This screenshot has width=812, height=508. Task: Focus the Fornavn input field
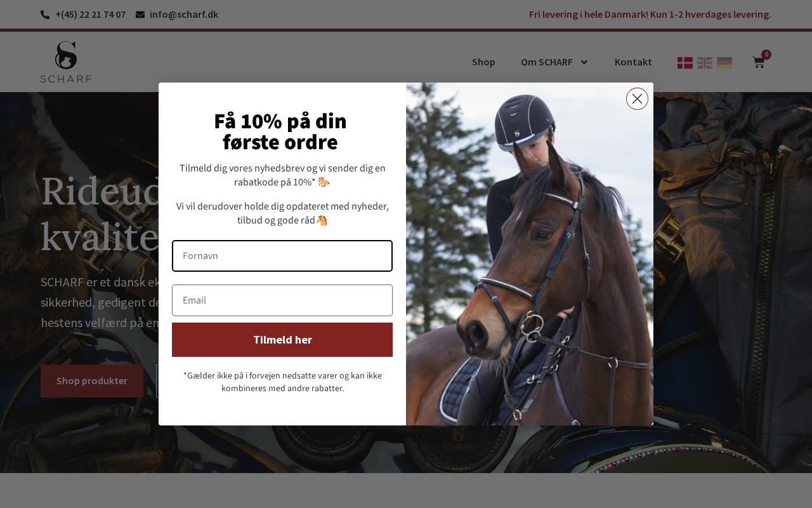[282, 256]
